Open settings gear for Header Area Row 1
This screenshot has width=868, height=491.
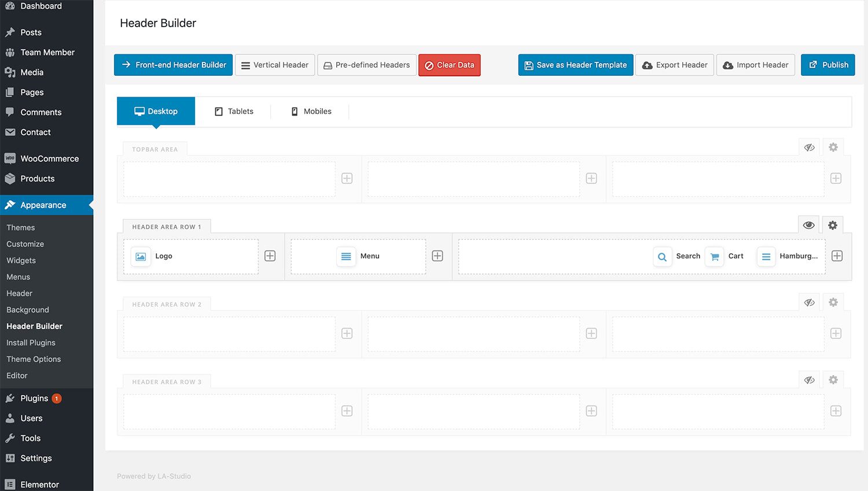coord(833,225)
